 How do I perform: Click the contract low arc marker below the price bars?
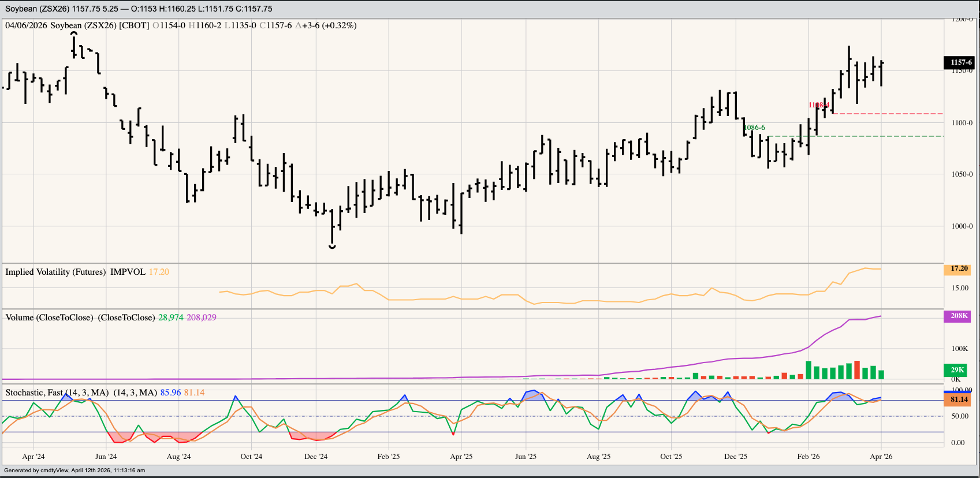click(332, 247)
